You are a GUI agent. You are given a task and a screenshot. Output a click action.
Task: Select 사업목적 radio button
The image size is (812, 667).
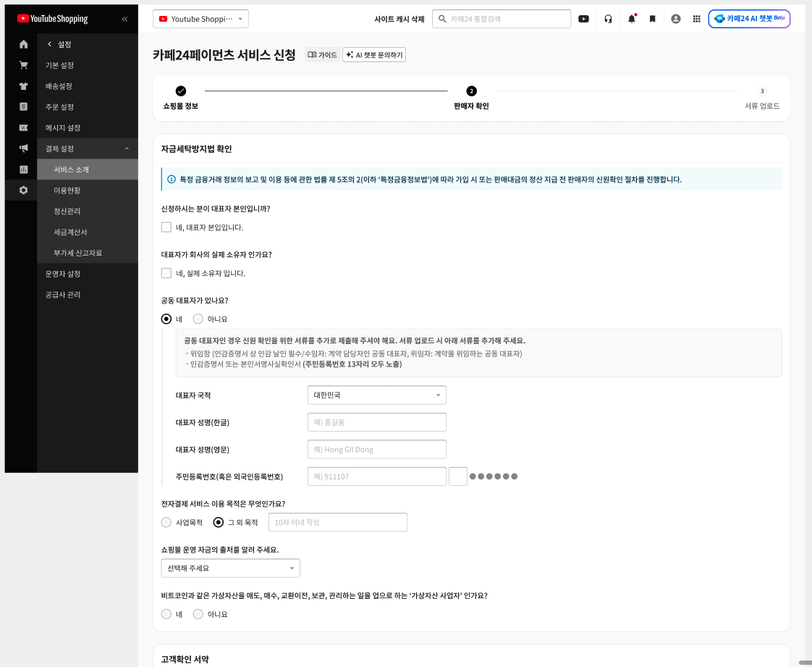click(166, 522)
